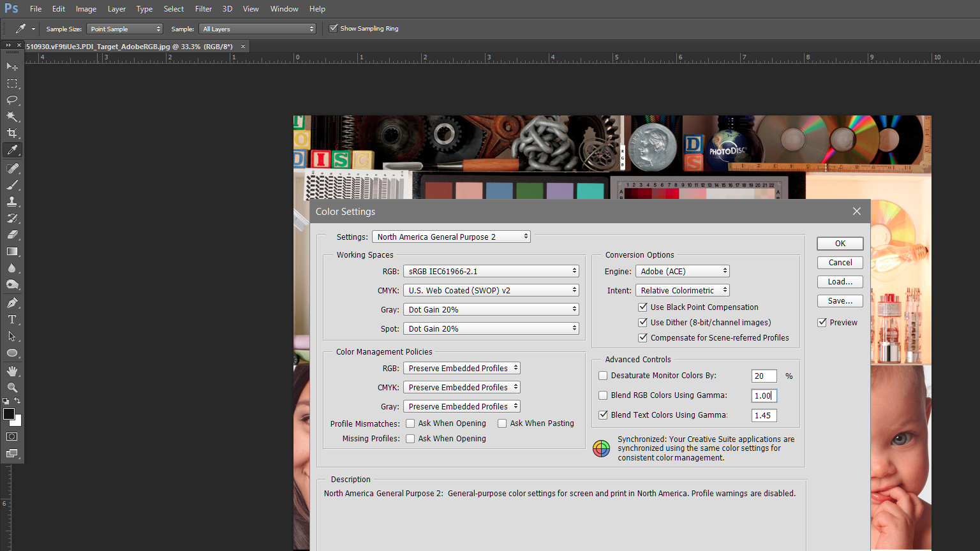Swap foreground and background colors
This screenshot has height=551, width=980.
coord(17,400)
